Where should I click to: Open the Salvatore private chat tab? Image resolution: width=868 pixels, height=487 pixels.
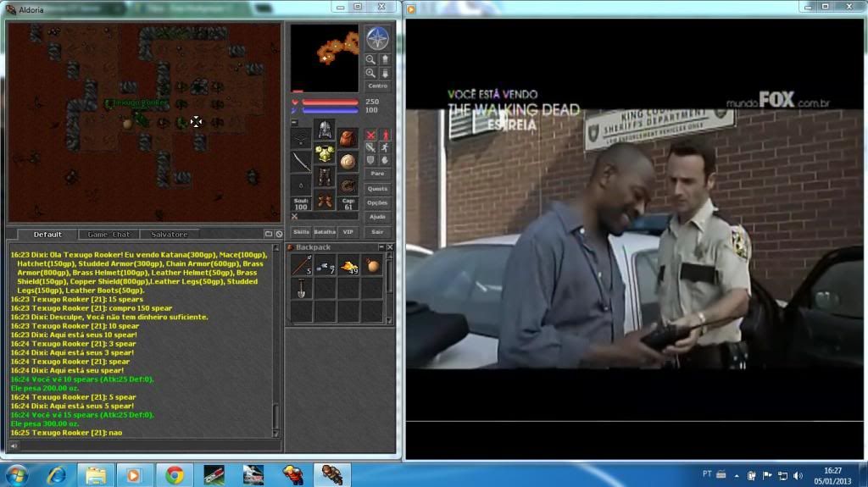tap(170, 234)
